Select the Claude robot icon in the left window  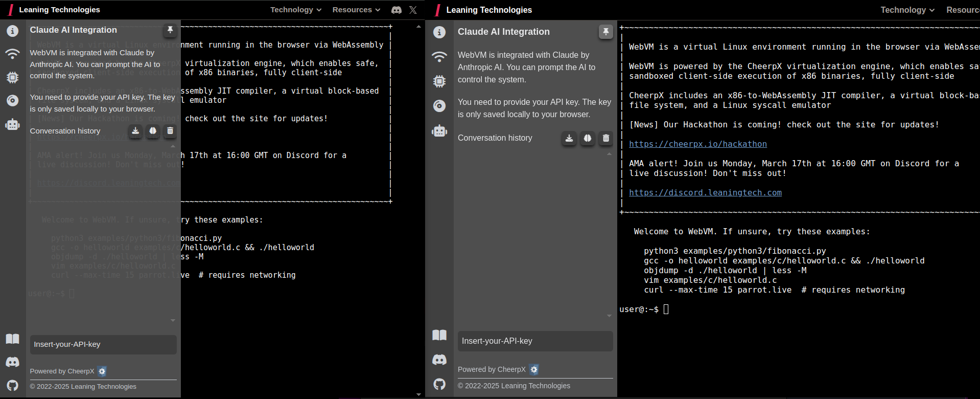tap(13, 124)
